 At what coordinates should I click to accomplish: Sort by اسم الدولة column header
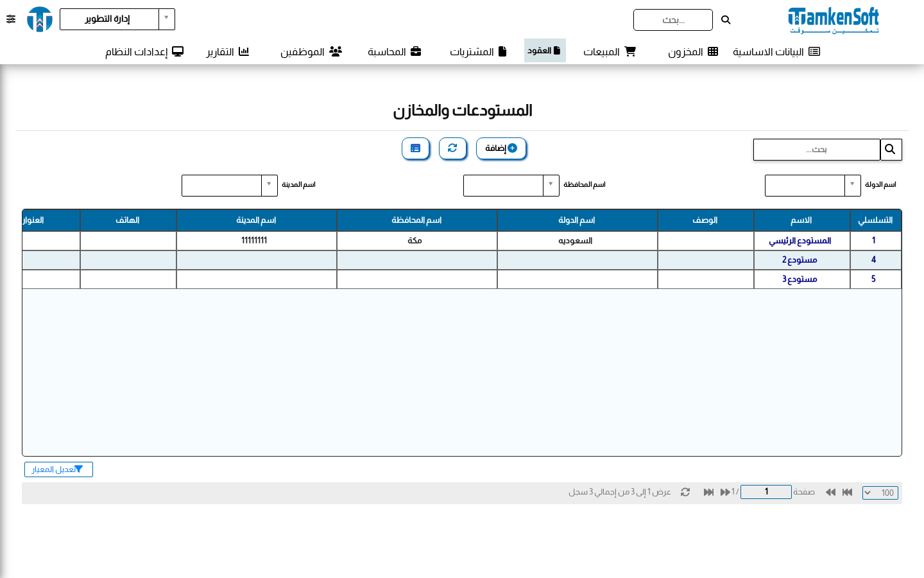(x=577, y=220)
